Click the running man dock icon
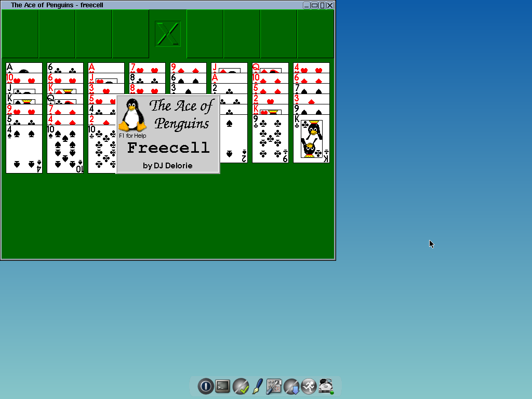This screenshot has width=532, height=399. point(309,386)
